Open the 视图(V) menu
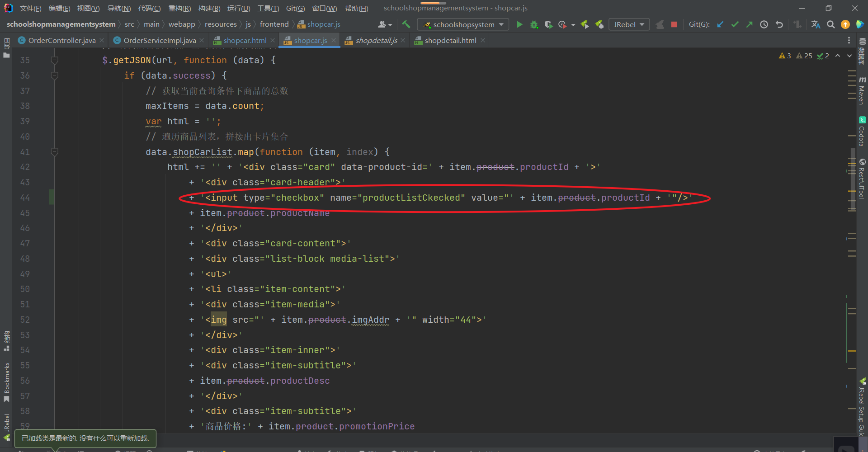868x452 pixels. [x=88, y=8]
